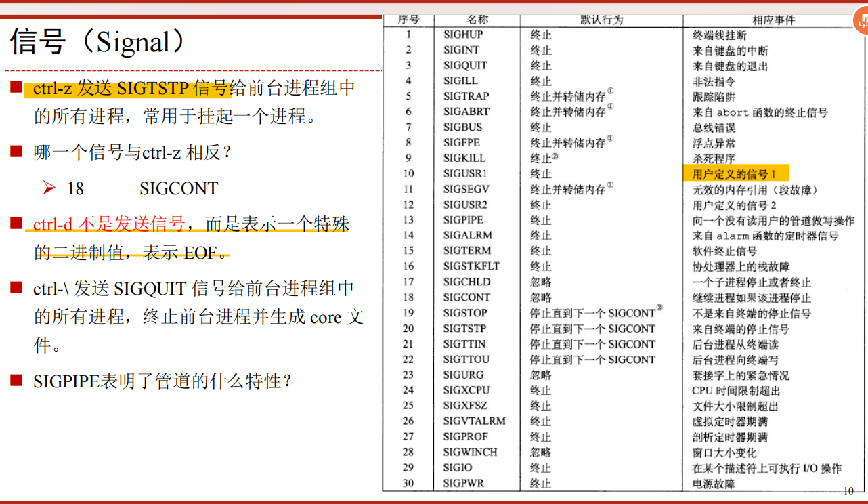This screenshot has width=868, height=504.
Task: Click the highlighted text ctrl-z 发送 SIGTSTP 信号
Action: point(130,88)
